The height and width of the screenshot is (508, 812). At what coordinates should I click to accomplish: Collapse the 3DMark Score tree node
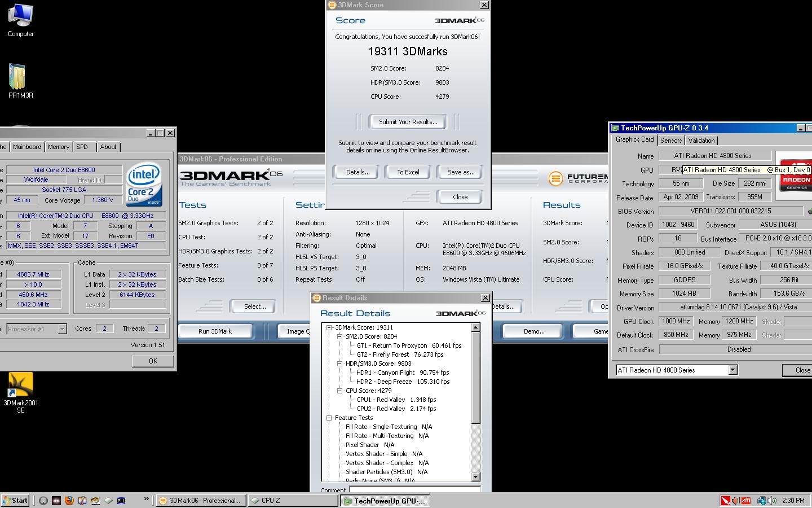point(329,327)
